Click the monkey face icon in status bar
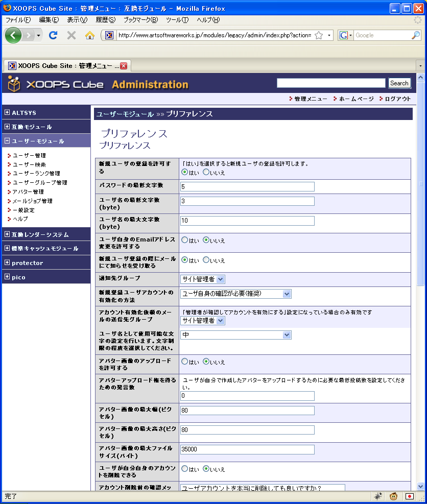The height and width of the screenshot is (504, 427). 394,496
